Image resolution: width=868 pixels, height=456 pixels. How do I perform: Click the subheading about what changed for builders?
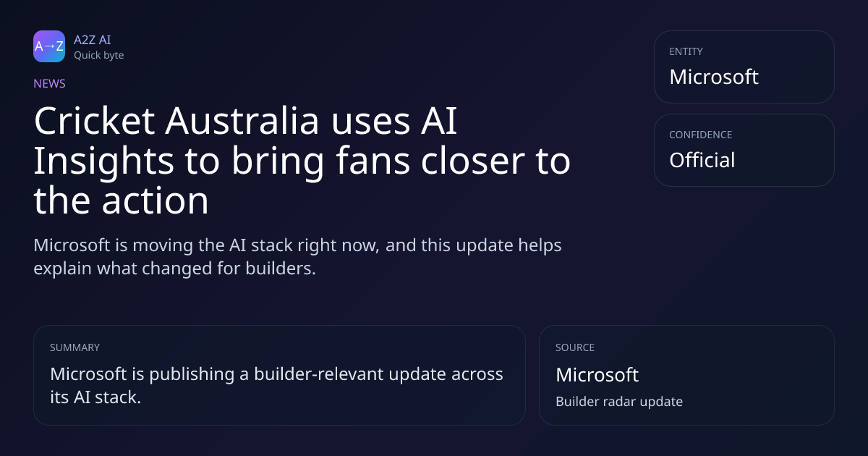297,256
